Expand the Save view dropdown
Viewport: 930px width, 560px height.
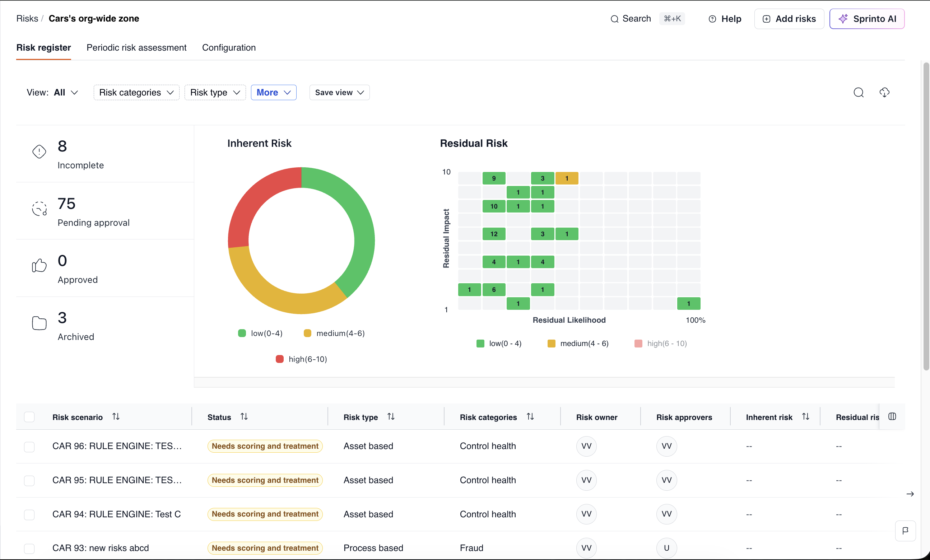tap(339, 93)
